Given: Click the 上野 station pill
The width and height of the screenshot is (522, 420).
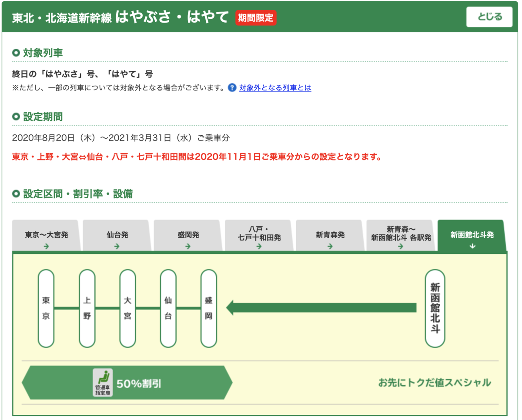Looking at the screenshot, I should (87, 308).
